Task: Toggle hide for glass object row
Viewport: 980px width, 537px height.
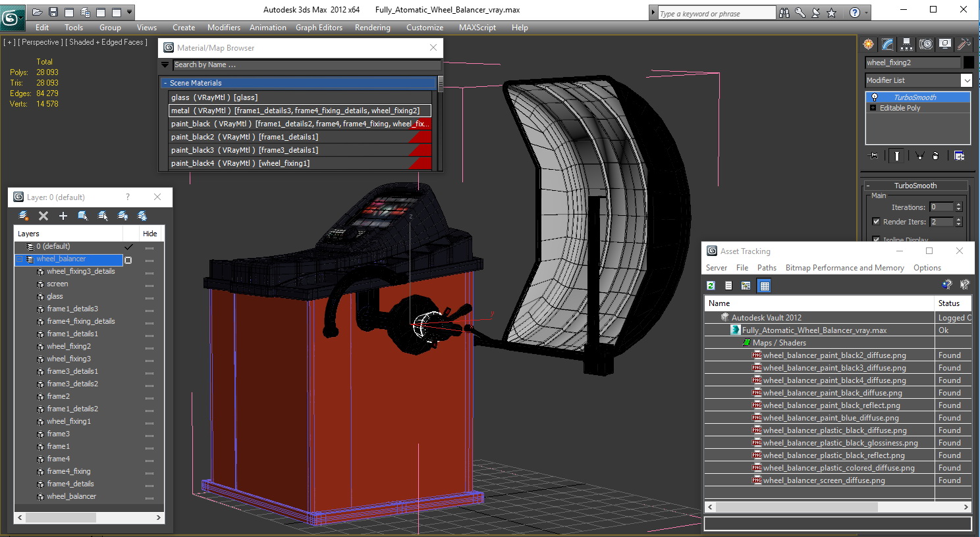Action: [150, 297]
